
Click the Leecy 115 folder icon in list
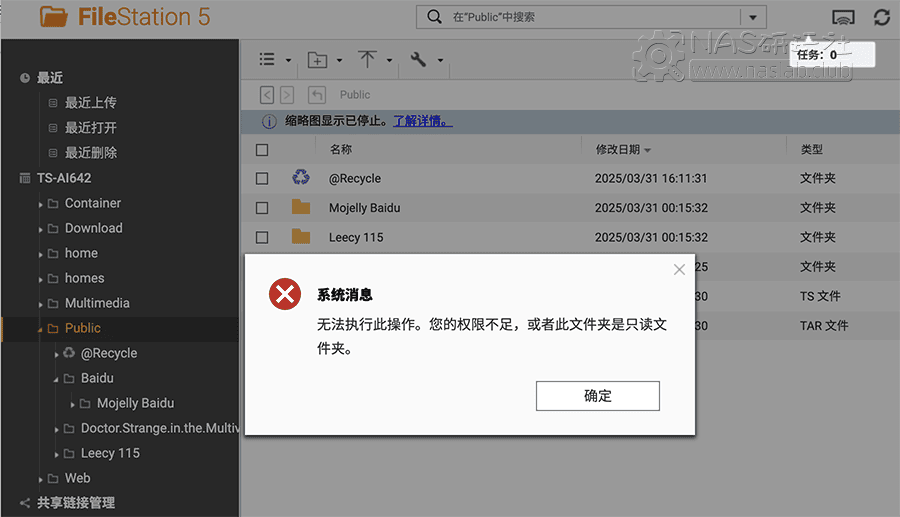point(301,236)
